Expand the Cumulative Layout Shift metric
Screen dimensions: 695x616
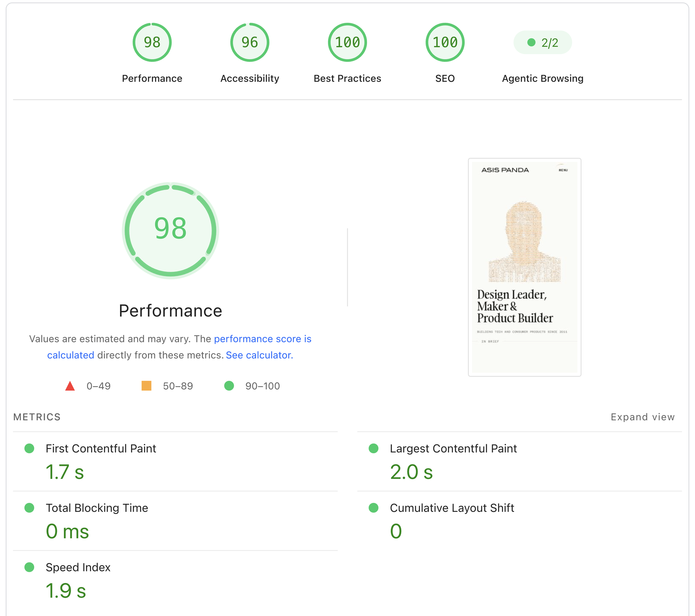[x=520, y=521]
